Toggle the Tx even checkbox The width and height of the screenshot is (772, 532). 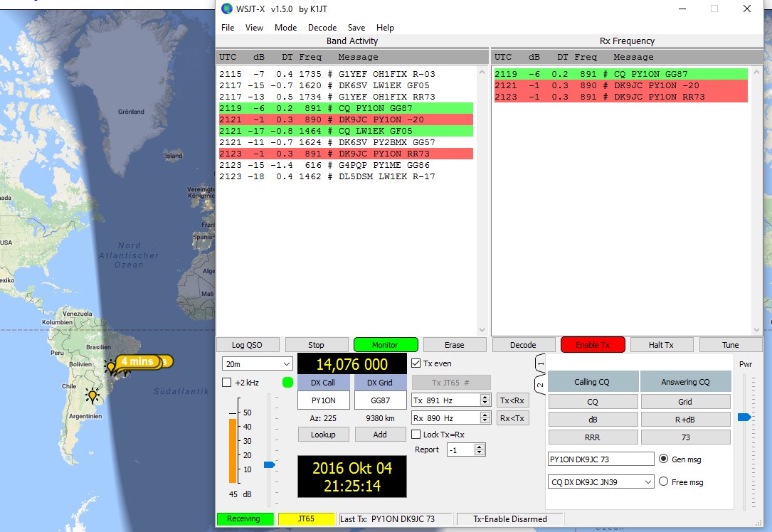pyautogui.click(x=416, y=363)
